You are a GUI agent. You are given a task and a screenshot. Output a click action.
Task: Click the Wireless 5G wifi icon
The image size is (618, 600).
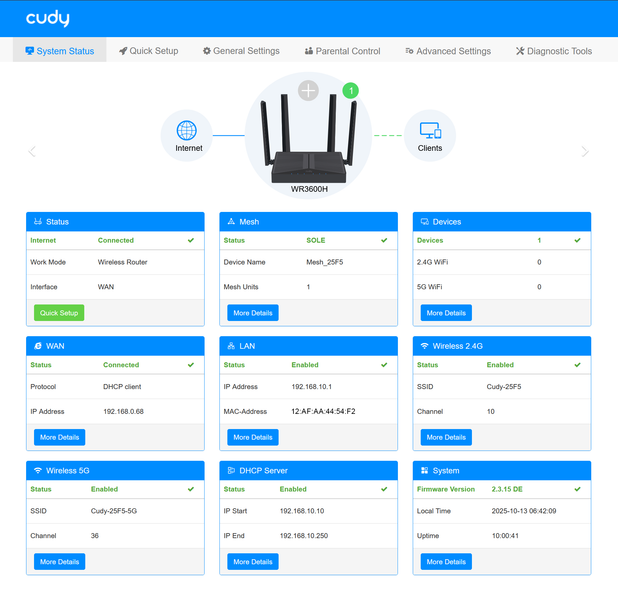tap(38, 470)
